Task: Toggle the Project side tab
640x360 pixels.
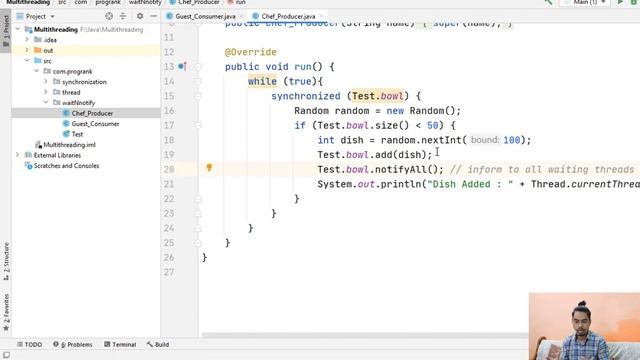Action: point(6,31)
